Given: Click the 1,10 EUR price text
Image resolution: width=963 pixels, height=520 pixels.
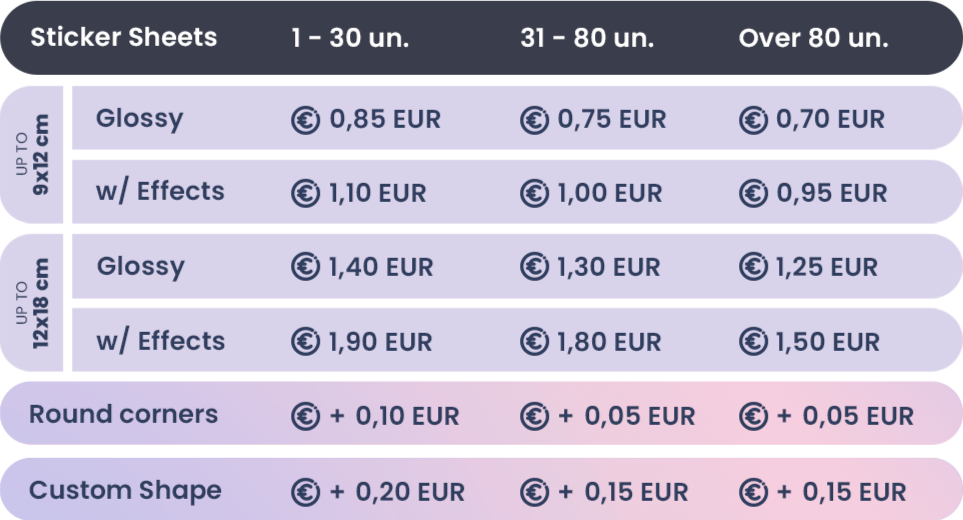Looking at the screenshot, I should pyautogui.click(x=377, y=193).
